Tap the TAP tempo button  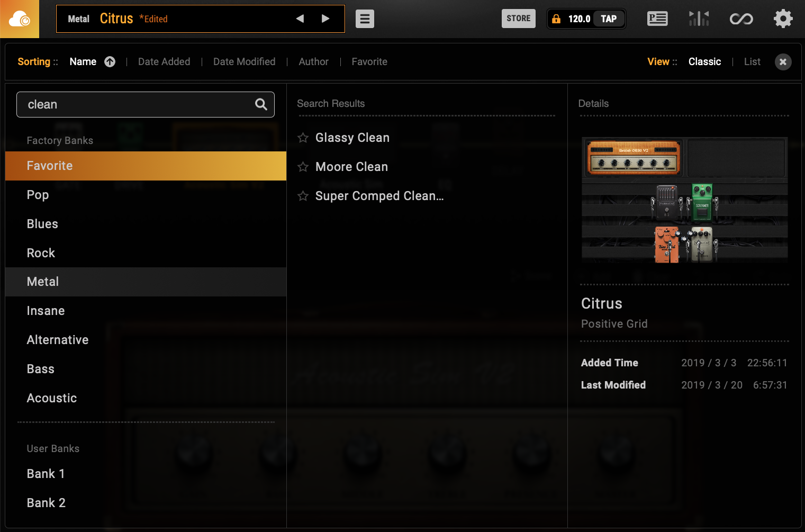coord(609,19)
